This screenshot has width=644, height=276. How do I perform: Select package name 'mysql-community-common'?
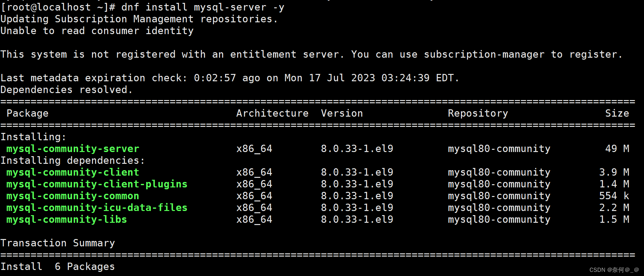pos(73,196)
